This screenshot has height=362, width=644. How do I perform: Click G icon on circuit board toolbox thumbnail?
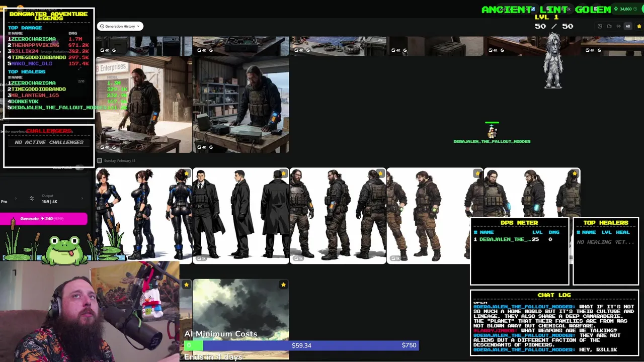click(x=211, y=50)
